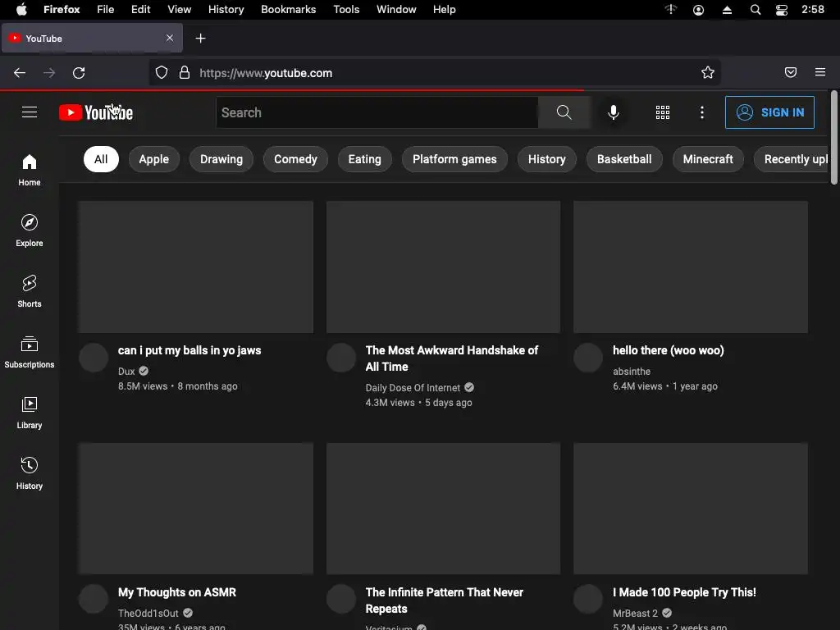Select the Basketball filter chip
The height and width of the screenshot is (630, 840).
pyautogui.click(x=624, y=159)
